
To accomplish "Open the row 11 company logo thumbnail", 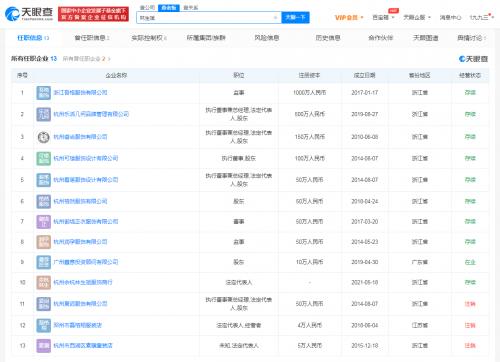I will (44, 304).
